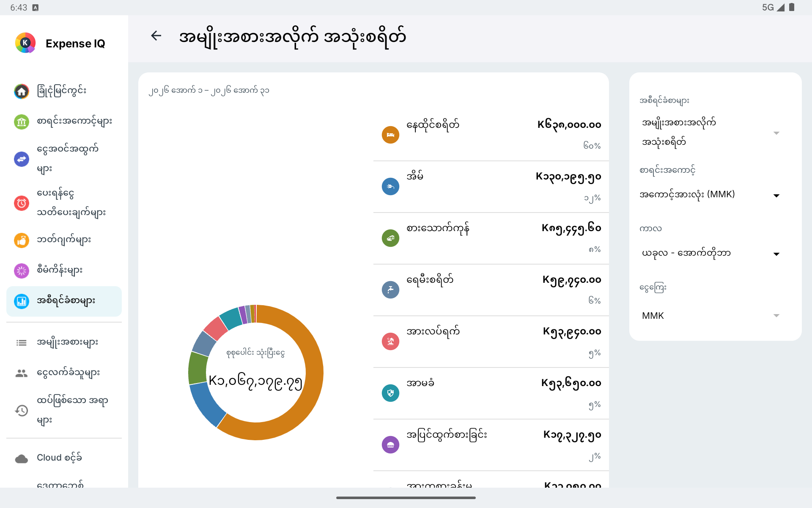The width and height of the screenshot is (812, 508).
Task: Open the စားသောက်ကုန် expense row
Action: click(x=491, y=238)
